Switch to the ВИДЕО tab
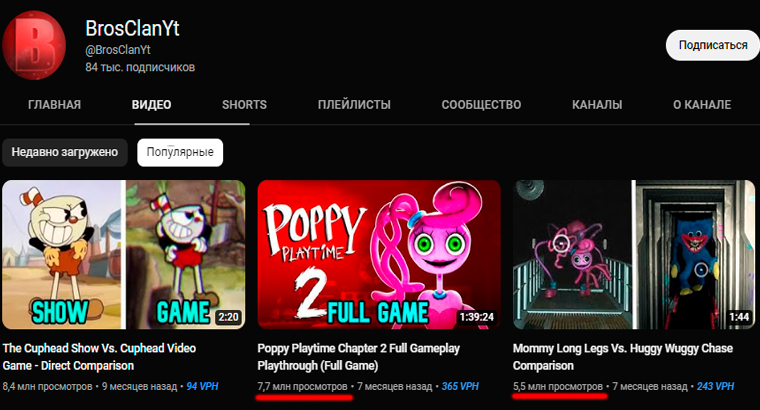Image resolution: width=760 pixels, height=410 pixels. click(151, 105)
